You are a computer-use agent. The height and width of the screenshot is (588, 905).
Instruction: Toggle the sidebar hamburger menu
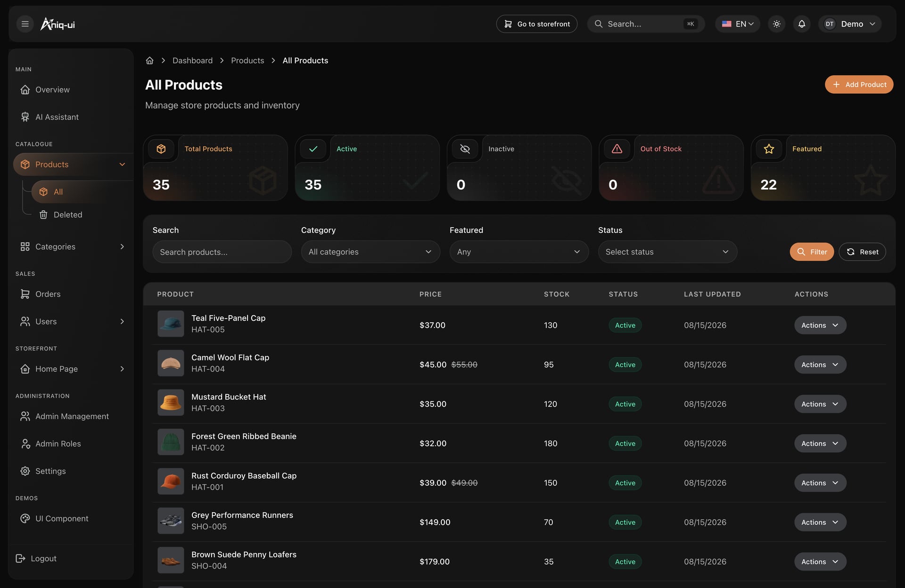[25, 24]
